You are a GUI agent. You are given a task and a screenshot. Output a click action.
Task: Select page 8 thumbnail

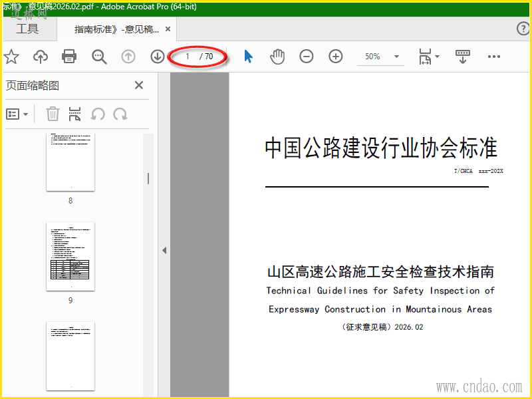70,162
